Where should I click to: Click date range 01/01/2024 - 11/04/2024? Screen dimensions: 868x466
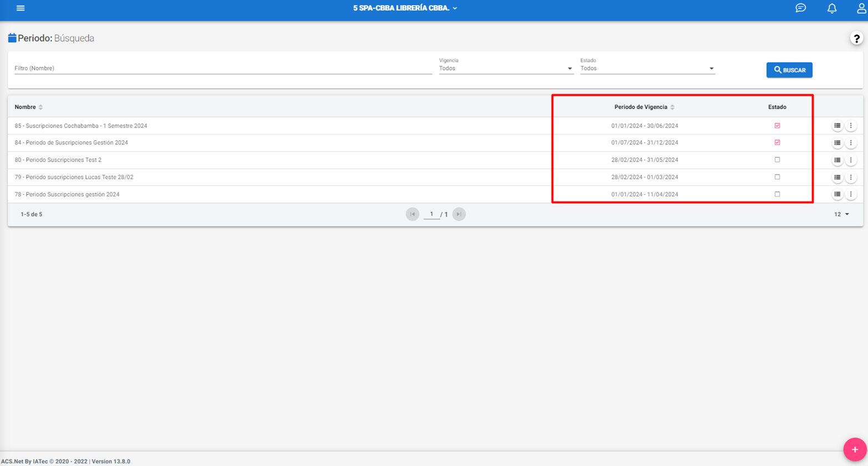pos(645,194)
